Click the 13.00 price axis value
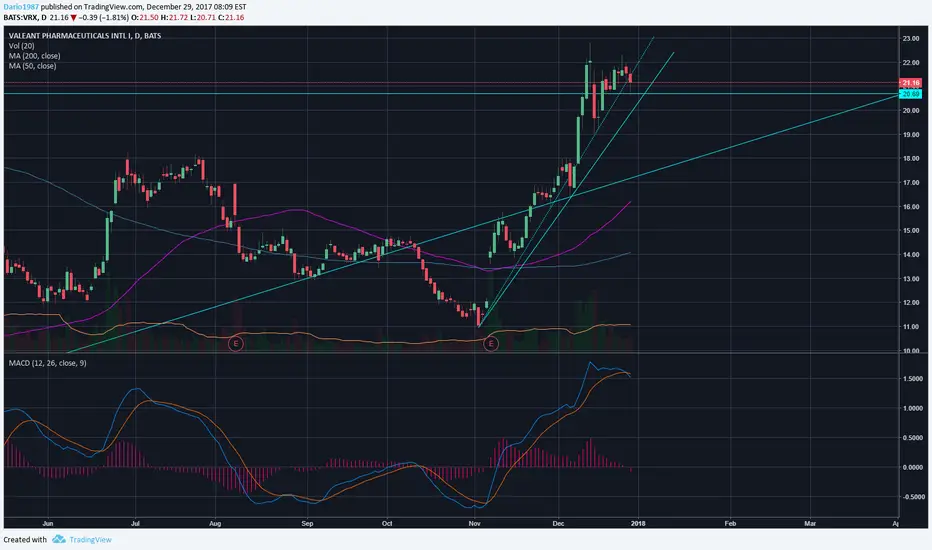 pyautogui.click(x=911, y=279)
